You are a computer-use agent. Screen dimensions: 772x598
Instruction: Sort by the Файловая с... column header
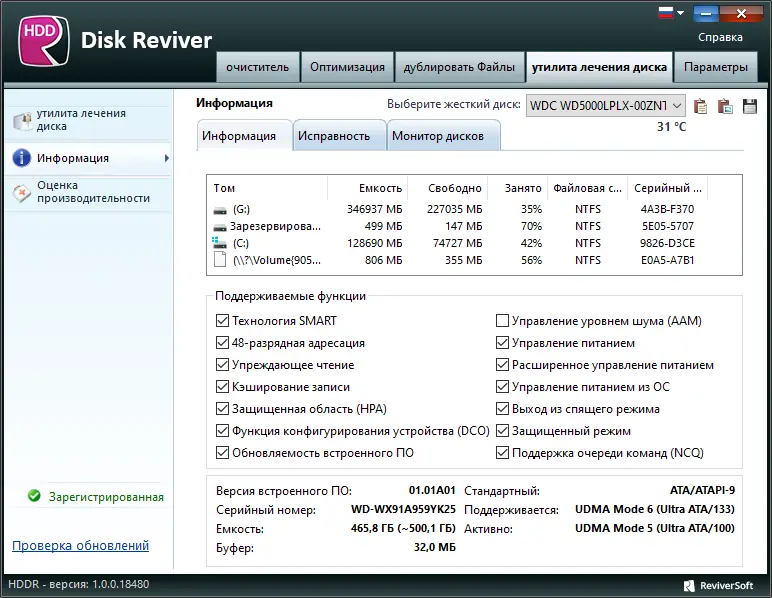tap(587, 188)
